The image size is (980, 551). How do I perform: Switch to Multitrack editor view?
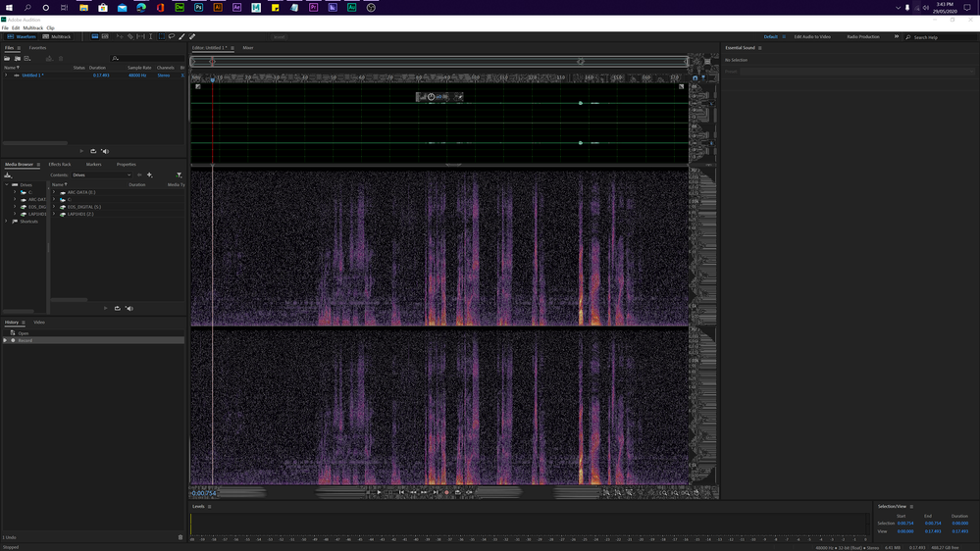[56, 37]
